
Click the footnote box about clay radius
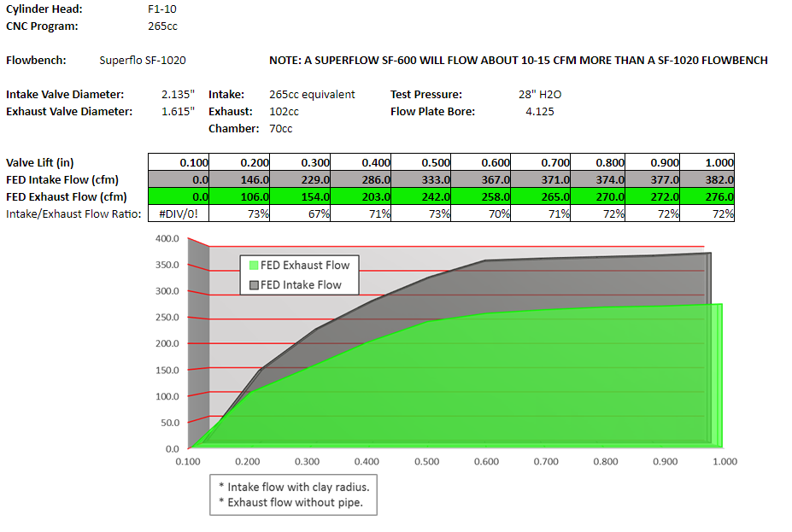pyautogui.click(x=293, y=495)
